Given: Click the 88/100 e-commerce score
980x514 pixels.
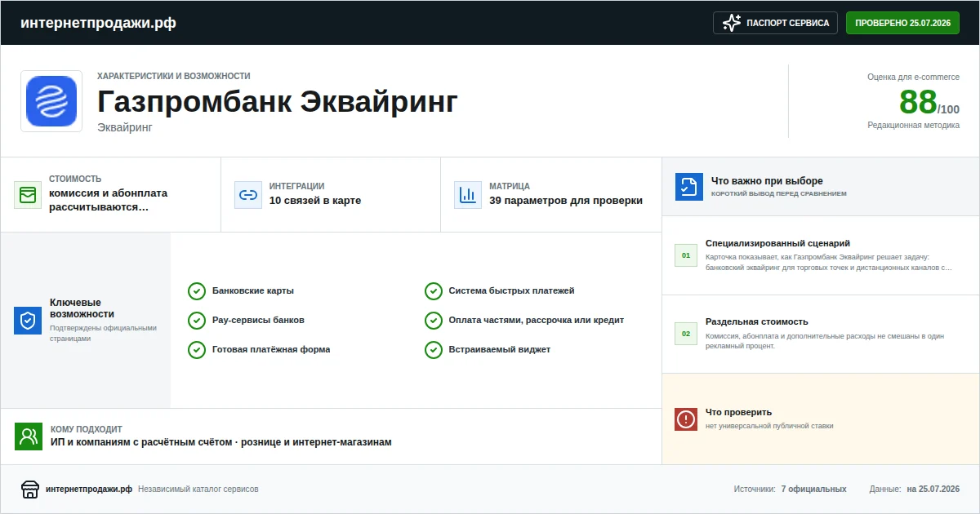Looking at the screenshot, I should 929,103.
